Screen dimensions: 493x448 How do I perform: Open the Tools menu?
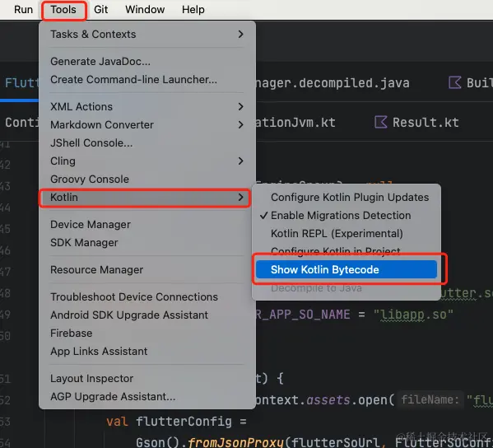pos(63,9)
